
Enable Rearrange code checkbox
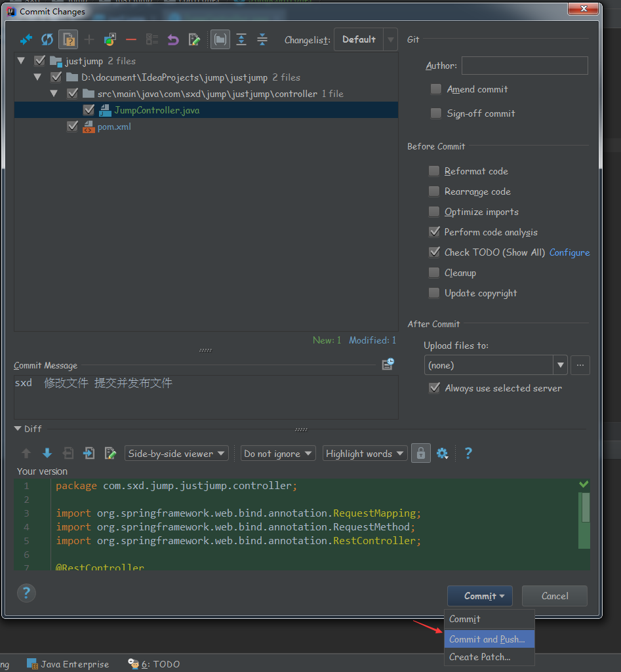click(x=434, y=191)
